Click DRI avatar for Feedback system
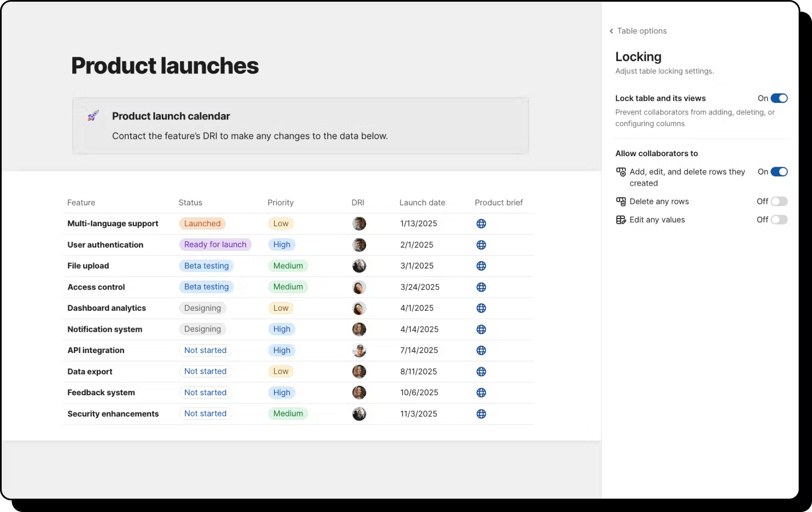This screenshot has height=512, width=812. [x=359, y=392]
